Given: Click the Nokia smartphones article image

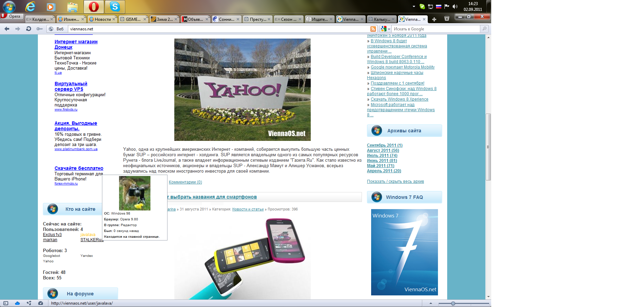Looking at the screenshot, I should tap(243, 259).
